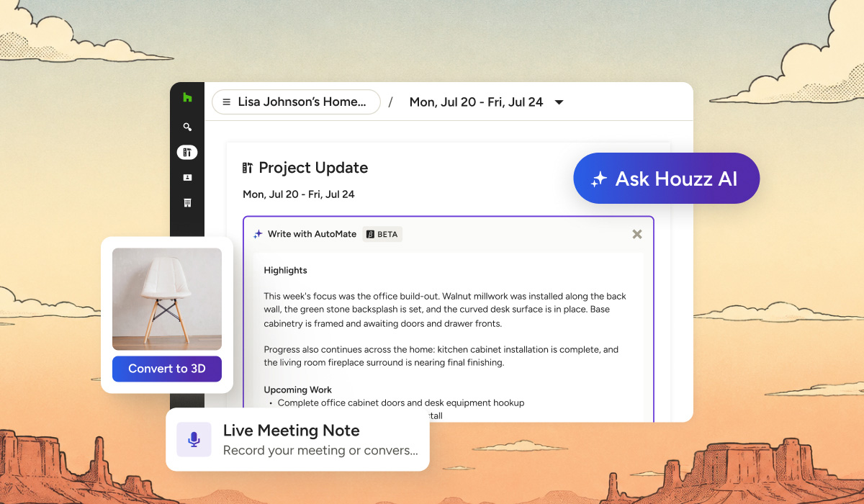Click the Convert to 3D button

(167, 369)
